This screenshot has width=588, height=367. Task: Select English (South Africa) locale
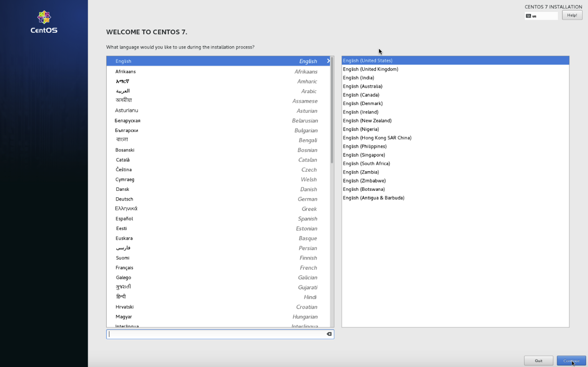pos(455,163)
